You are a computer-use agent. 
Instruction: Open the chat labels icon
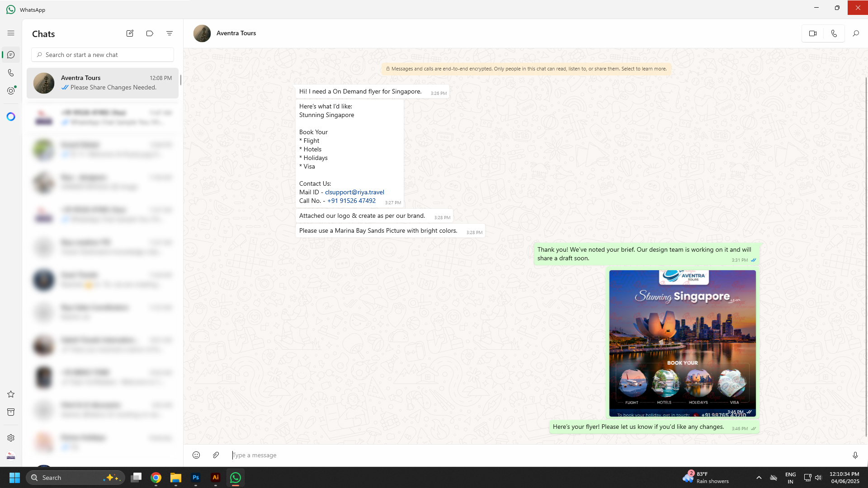(x=150, y=33)
